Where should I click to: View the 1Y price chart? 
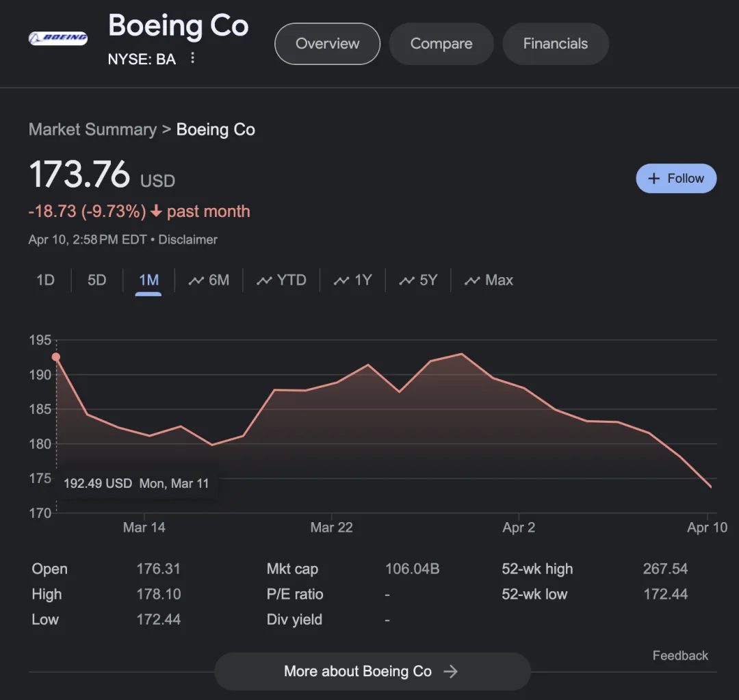coord(353,280)
